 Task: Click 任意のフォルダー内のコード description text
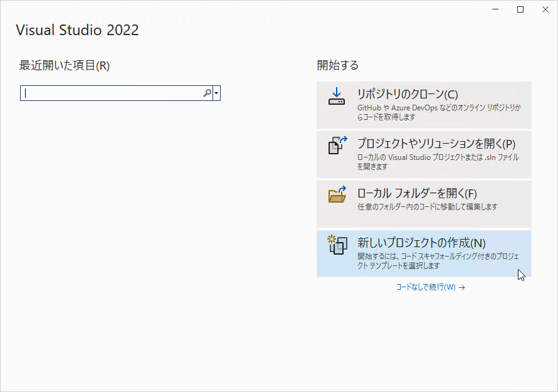click(428, 206)
